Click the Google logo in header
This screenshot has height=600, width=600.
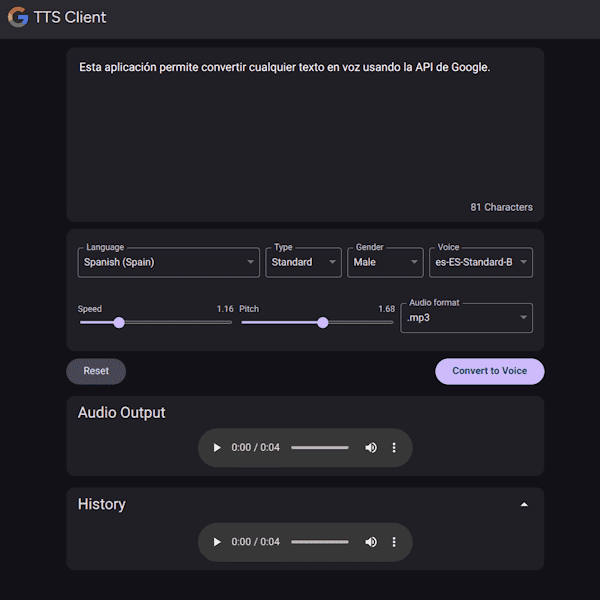click(18, 17)
